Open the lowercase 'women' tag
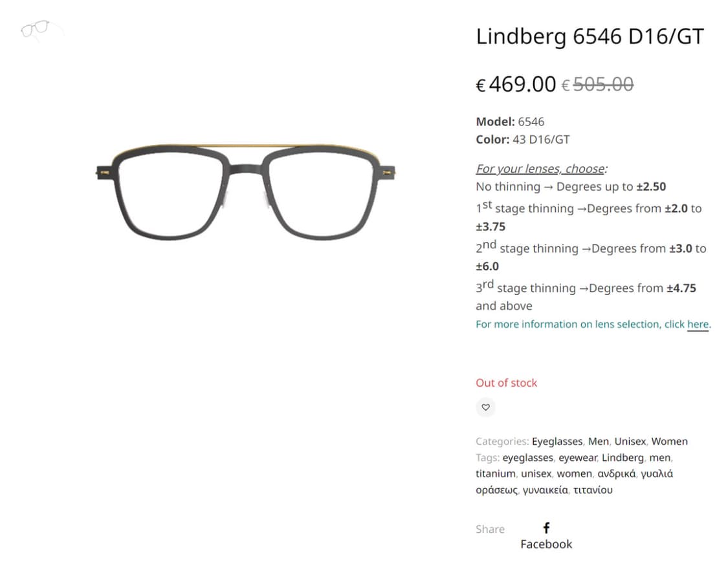Image resolution: width=728 pixels, height=571 pixels. coord(575,473)
